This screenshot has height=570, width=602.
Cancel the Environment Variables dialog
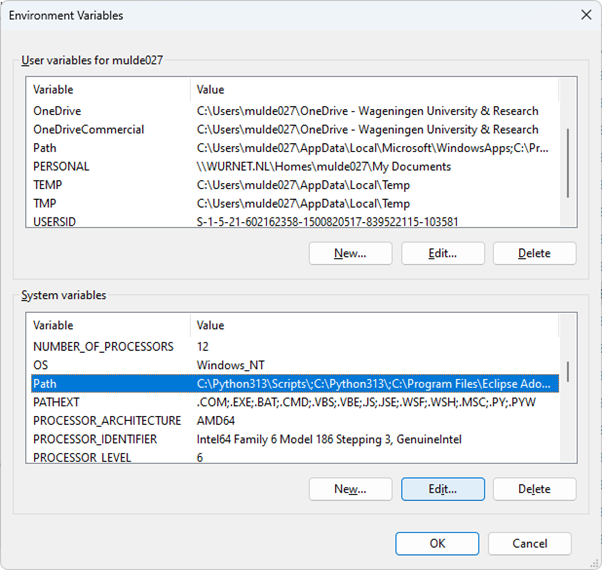[x=530, y=543]
